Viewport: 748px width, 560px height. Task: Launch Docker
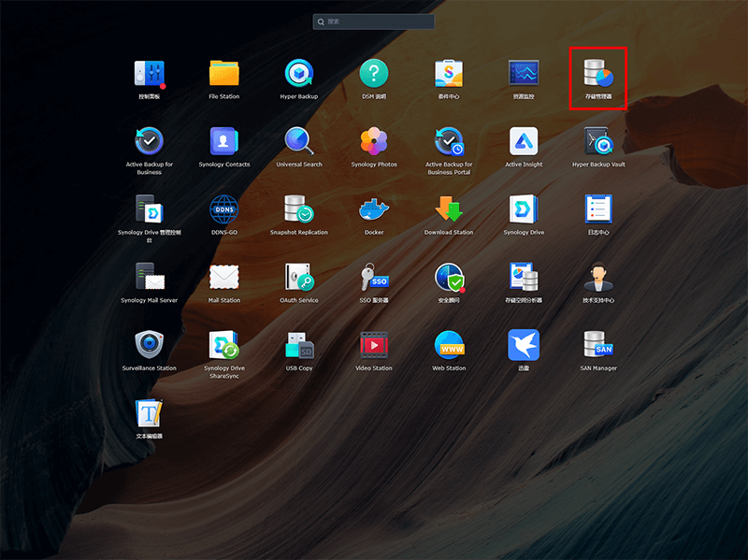pyautogui.click(x=374, y=209)
